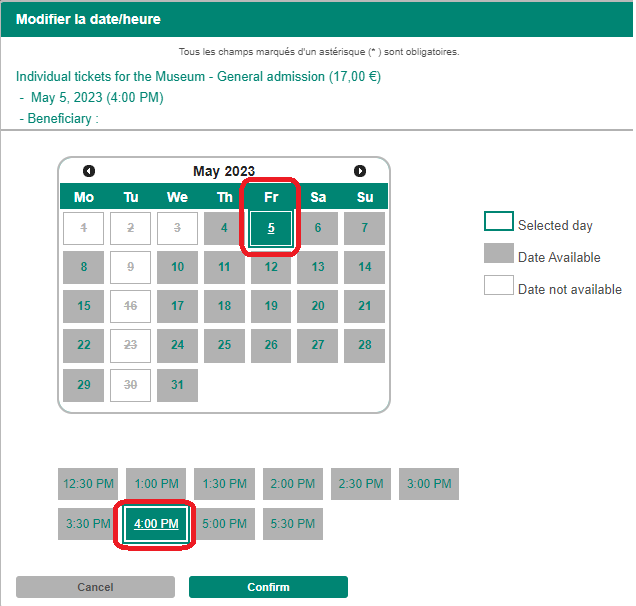Click unavailable date 16
Screen dimensions: 636x606
(x=130, y=306)
